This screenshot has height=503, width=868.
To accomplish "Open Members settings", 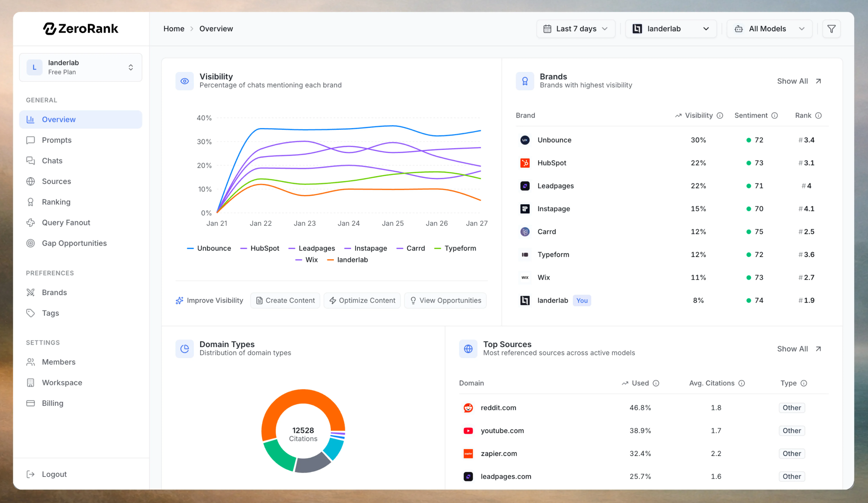I will pos(81,362).
